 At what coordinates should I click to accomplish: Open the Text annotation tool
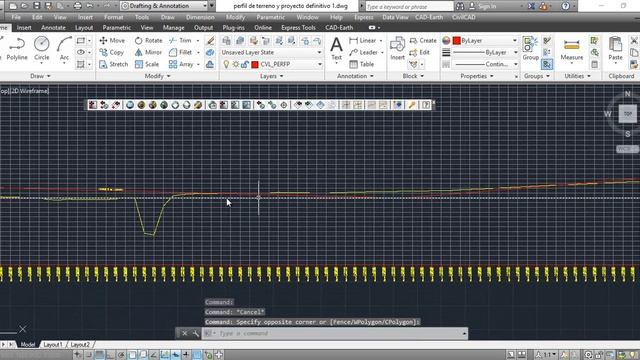(x=336, y=49)
